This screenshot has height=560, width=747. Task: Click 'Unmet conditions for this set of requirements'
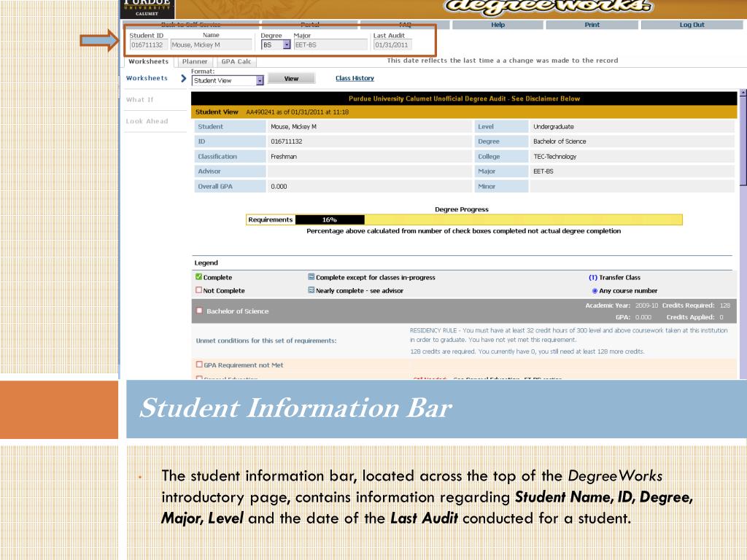pos(266,341)
